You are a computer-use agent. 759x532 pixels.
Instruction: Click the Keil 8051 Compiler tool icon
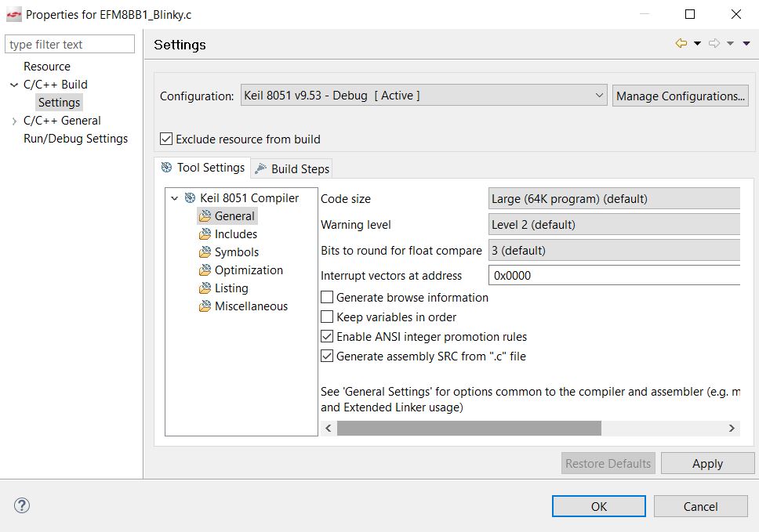pos(189,198)
